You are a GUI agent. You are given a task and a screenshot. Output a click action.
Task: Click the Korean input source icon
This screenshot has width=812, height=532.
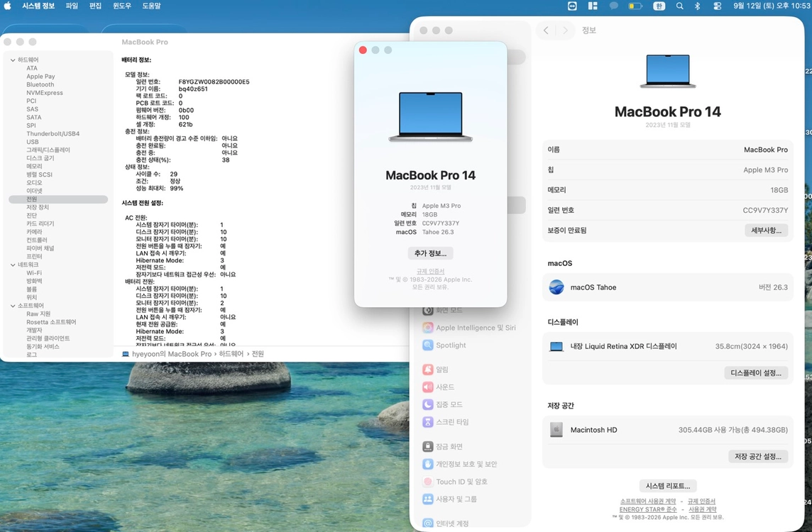[658, 6]
